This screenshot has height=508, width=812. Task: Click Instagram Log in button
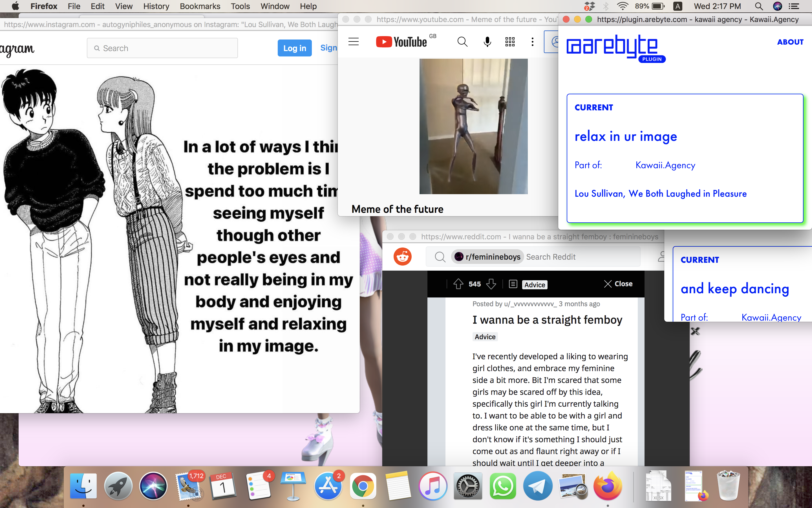click(295, 48)
